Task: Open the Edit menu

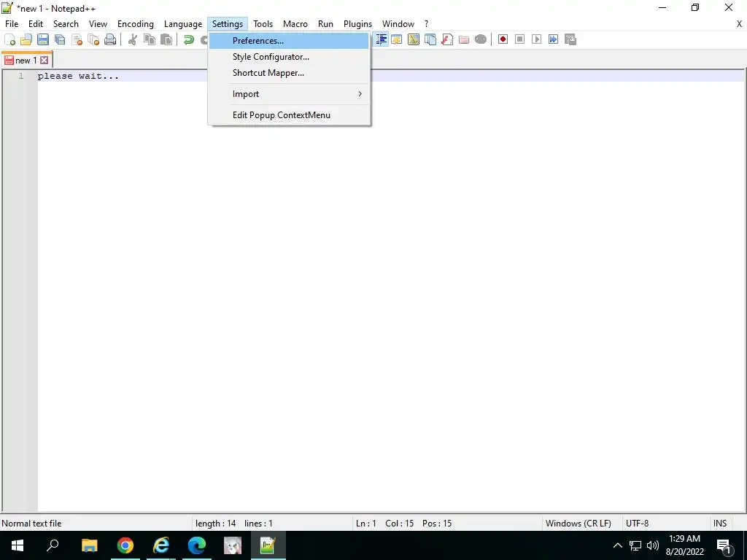Action: pyautogui.click(x=36, y=24)
